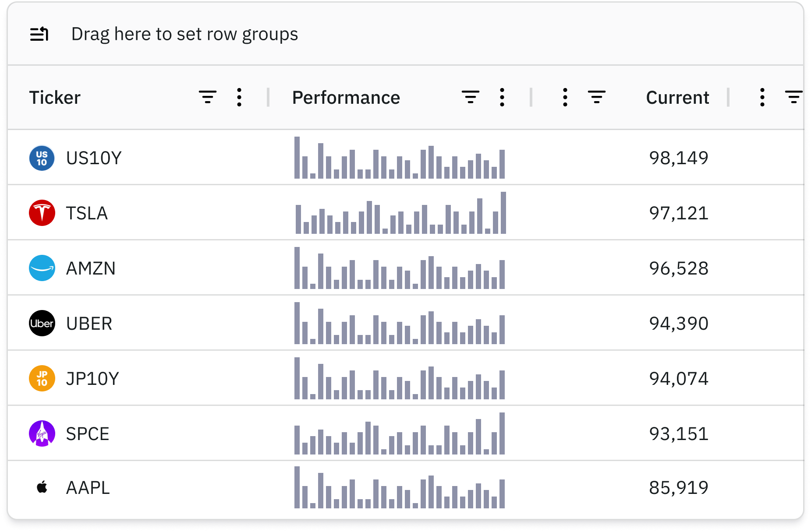Image resolution: width=811 pixels, height=532 pixels.
Task: Sort by the Performance column header
Action: tap(346, 97)
